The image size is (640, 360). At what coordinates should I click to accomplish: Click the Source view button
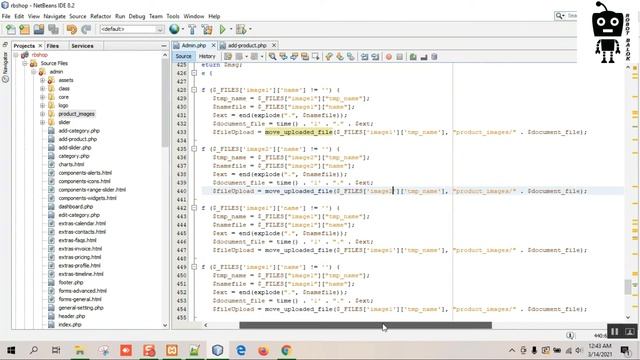click(183, 56)
